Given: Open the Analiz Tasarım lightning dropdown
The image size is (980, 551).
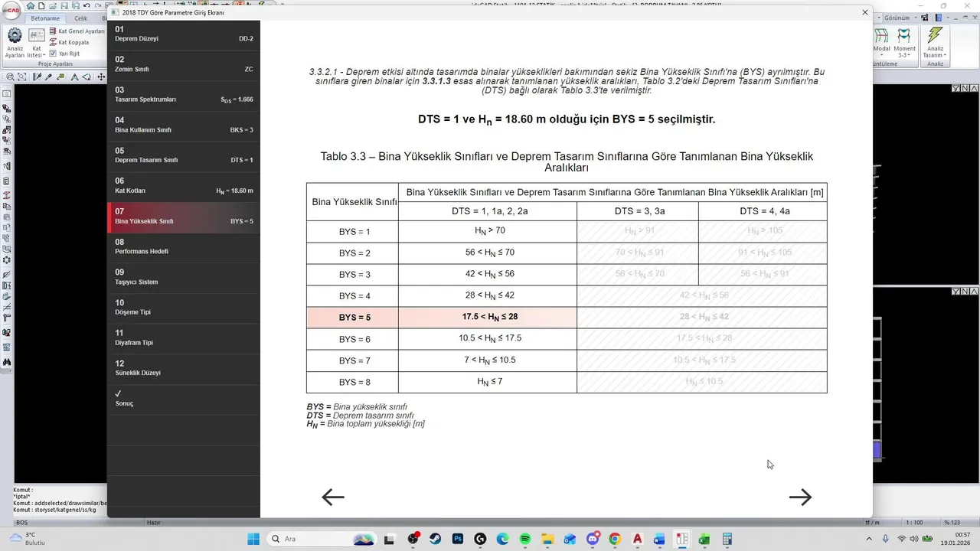Looking at the screenshot, I should (936, 42).
